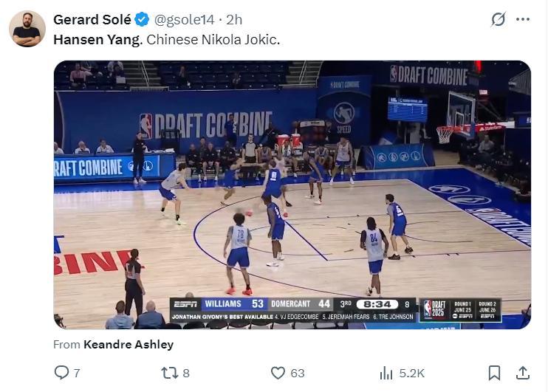Click the 63 likes count

(298, 373)
